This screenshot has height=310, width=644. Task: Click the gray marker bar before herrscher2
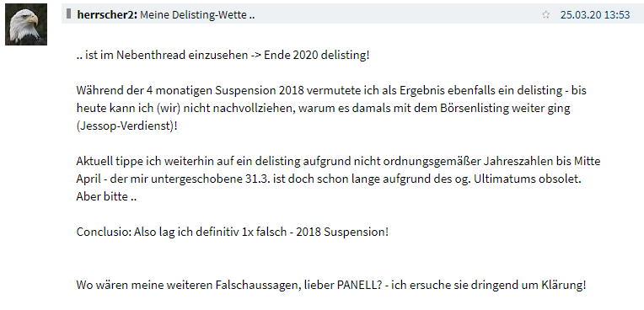(x=68, y=14)
